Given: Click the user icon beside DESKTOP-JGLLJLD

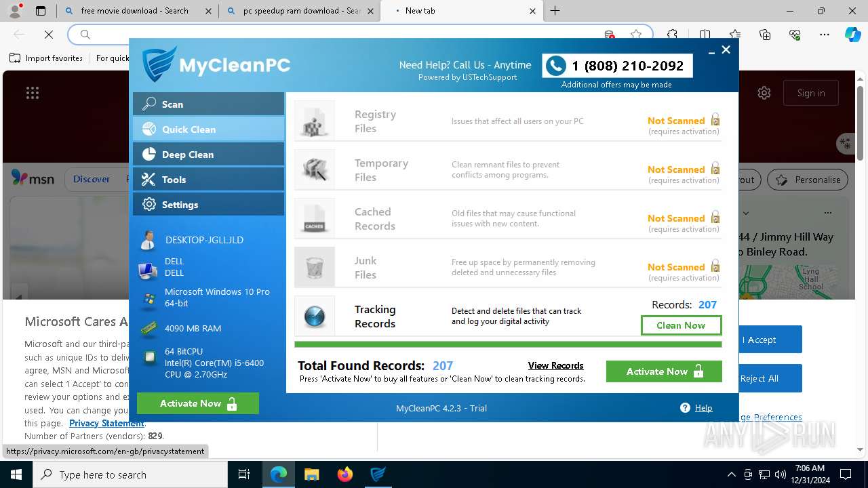Looking at the screenshot, I should tap(147, 240).
